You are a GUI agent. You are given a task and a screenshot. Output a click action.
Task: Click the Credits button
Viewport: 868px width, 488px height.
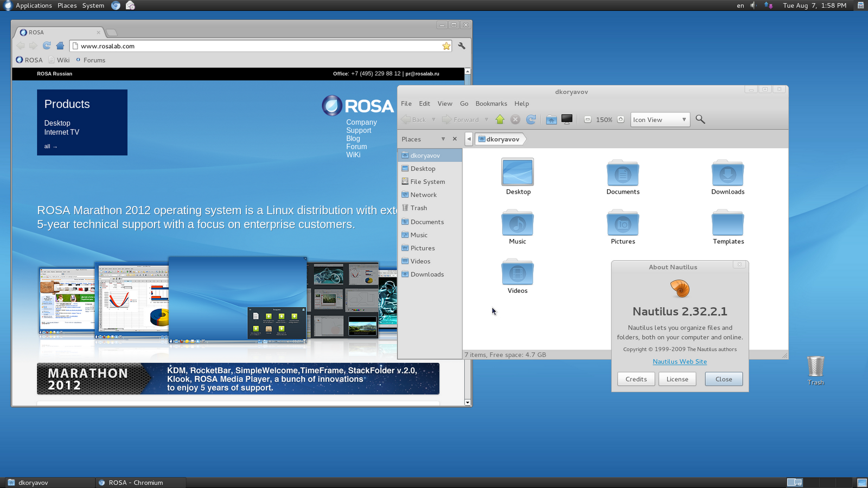point(636,379)
